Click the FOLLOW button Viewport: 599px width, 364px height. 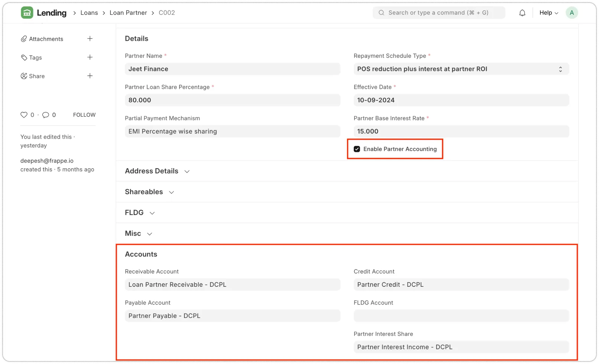click(x=84, y=115)
